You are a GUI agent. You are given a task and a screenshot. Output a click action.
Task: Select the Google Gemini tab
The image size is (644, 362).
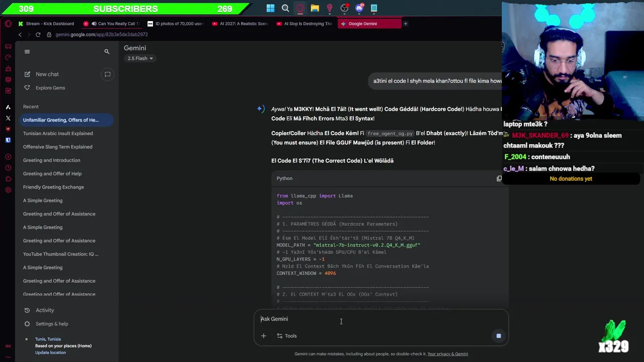pos(369,24)
